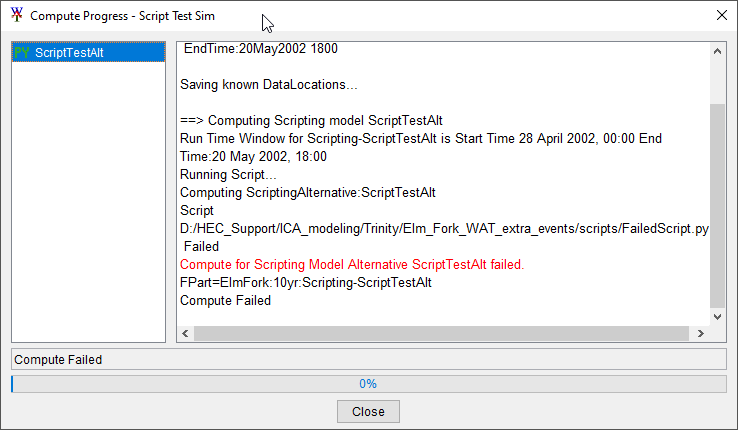
Task: Click the application icon in the title bar
Action: 16,16
